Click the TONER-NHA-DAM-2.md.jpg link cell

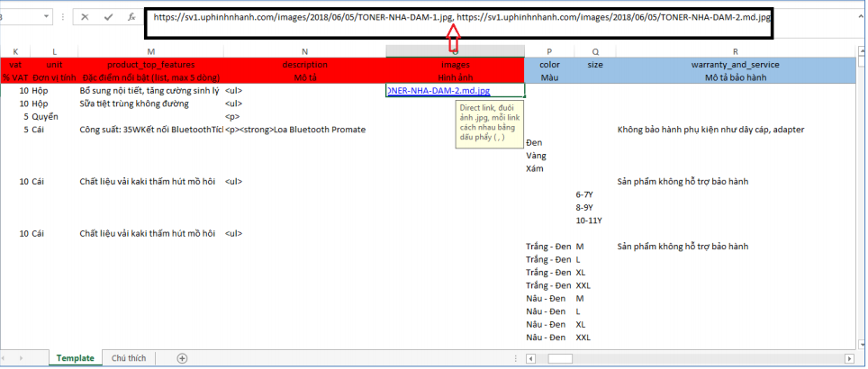(x=454, y=91)
